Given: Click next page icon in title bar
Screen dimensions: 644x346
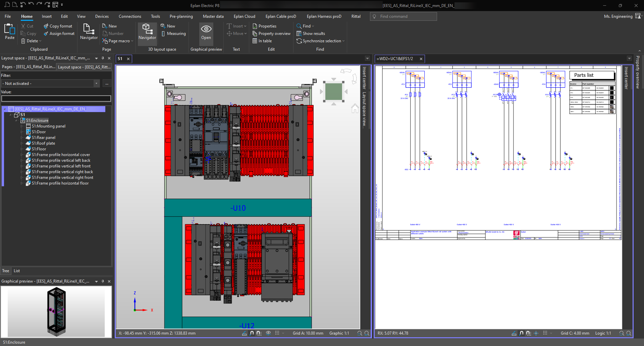Looking at the screenshot, I should (x=15, y=5).
